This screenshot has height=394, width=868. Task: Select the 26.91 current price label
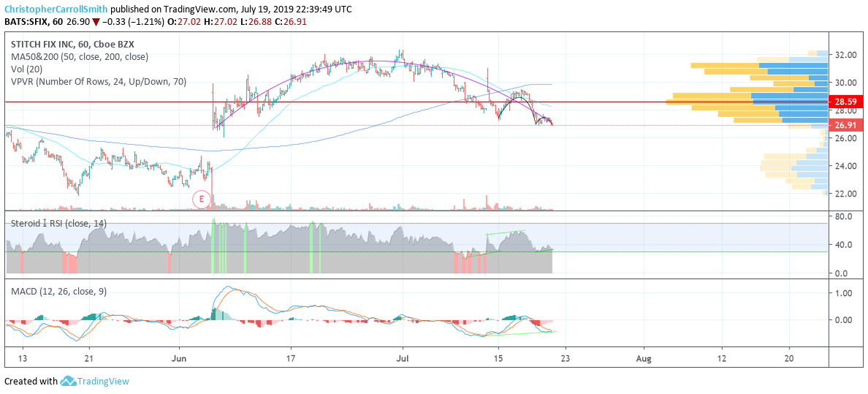point(846,125)
